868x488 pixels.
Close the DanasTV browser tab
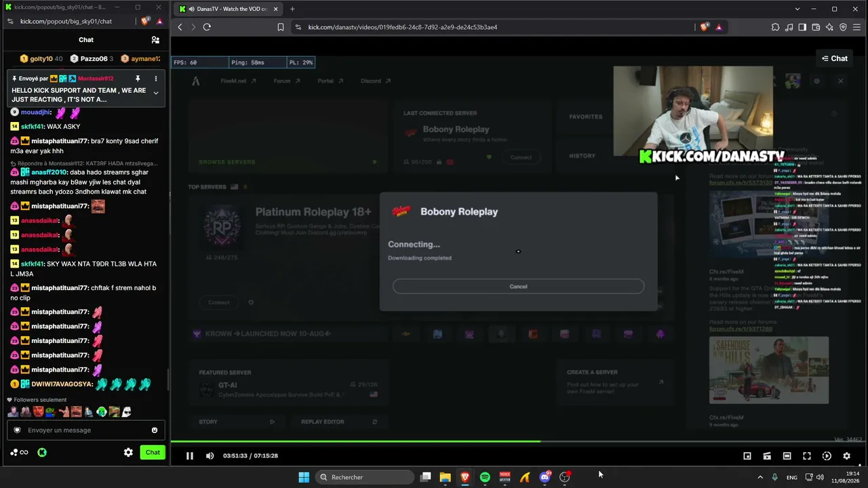pos(275,9)
